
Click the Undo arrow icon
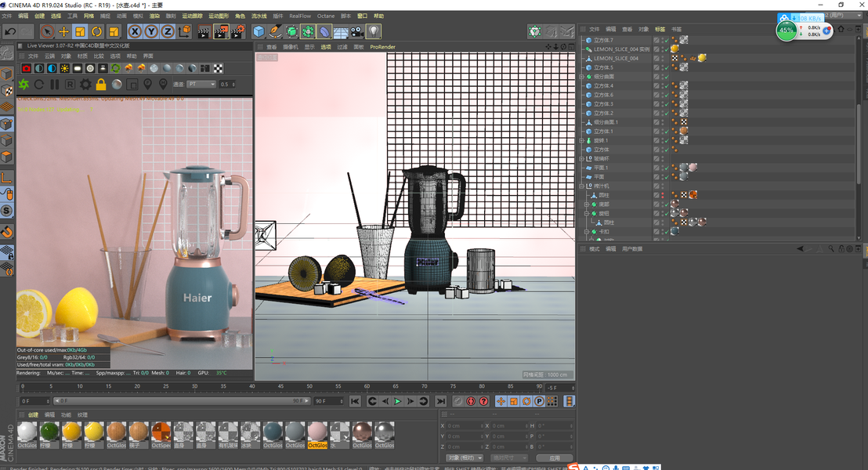(10, 31)
